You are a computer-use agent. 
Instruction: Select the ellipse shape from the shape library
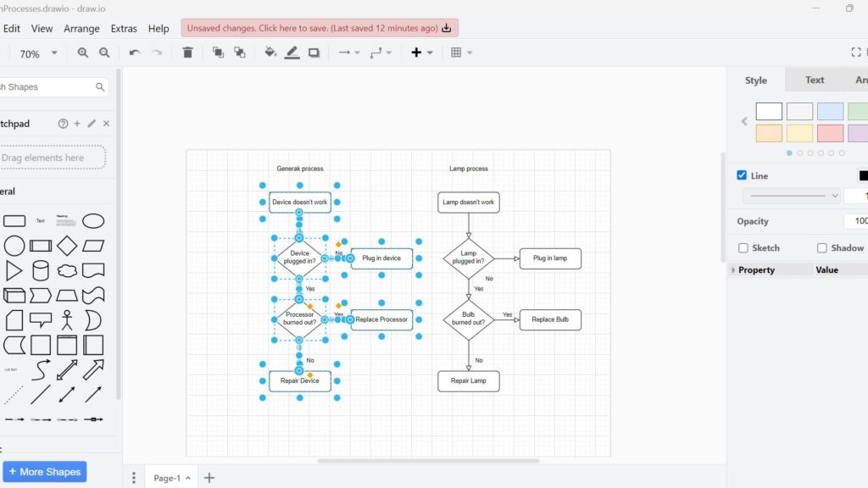pos(93,220)
